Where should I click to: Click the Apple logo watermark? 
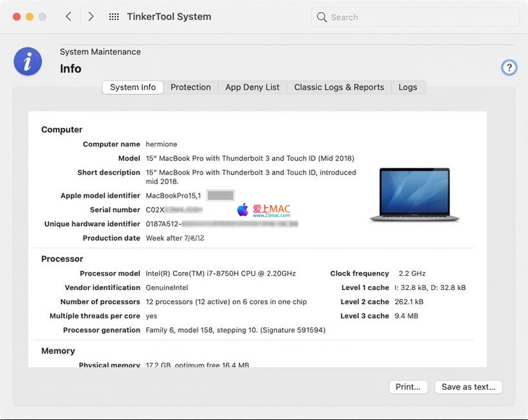click(x=242, y=210)
